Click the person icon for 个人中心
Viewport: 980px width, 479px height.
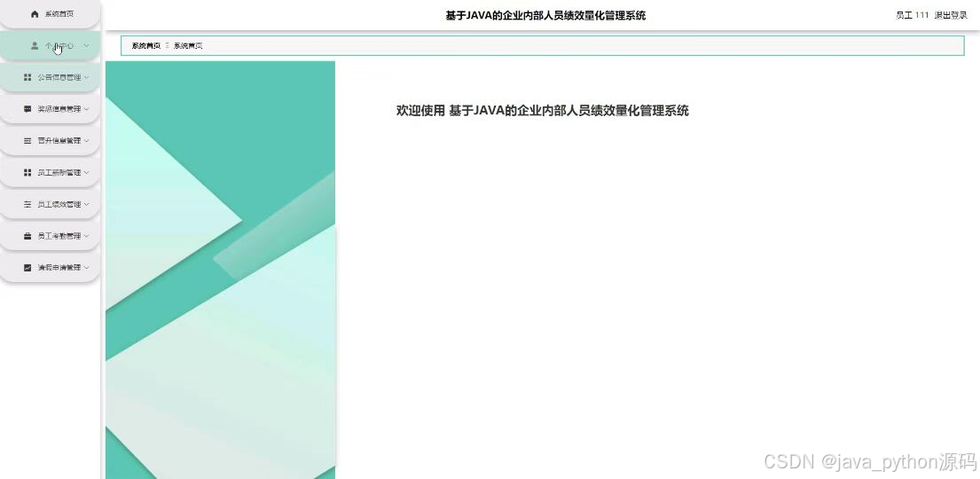pos(35,45)
